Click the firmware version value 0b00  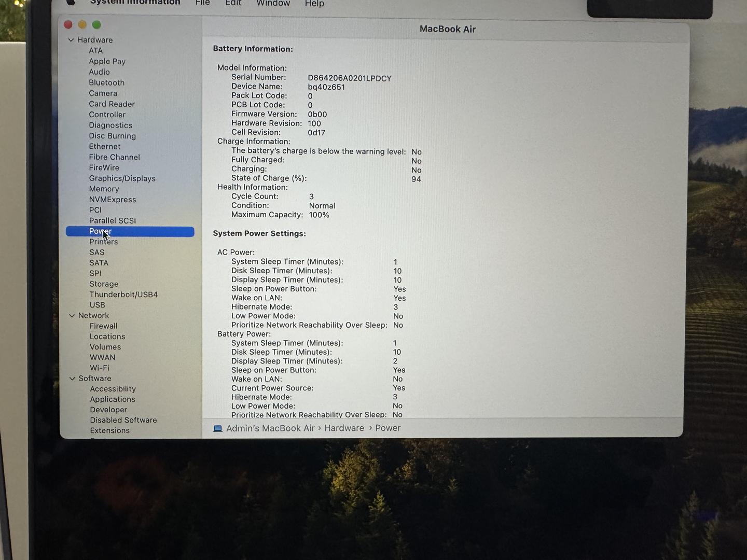point(317,115)
